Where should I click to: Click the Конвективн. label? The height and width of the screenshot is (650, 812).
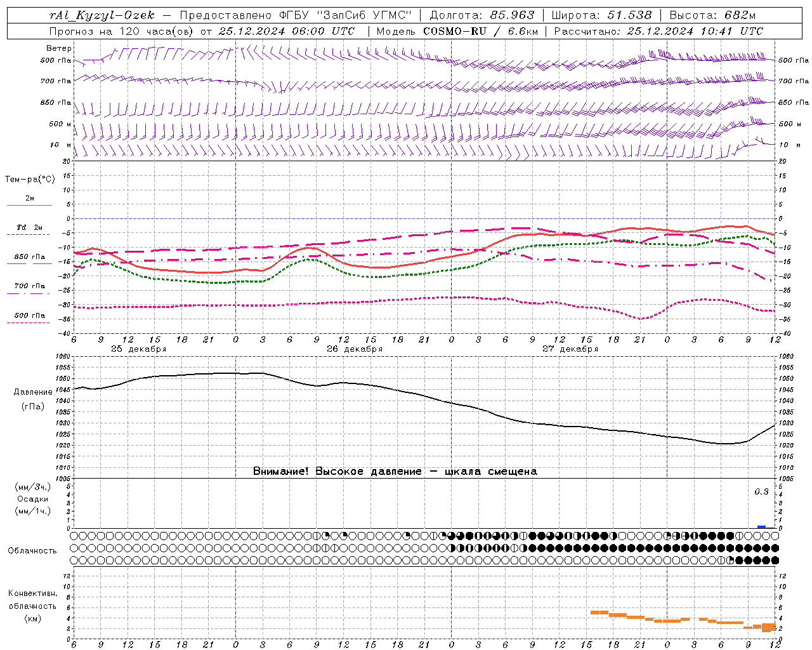(32, 594)
